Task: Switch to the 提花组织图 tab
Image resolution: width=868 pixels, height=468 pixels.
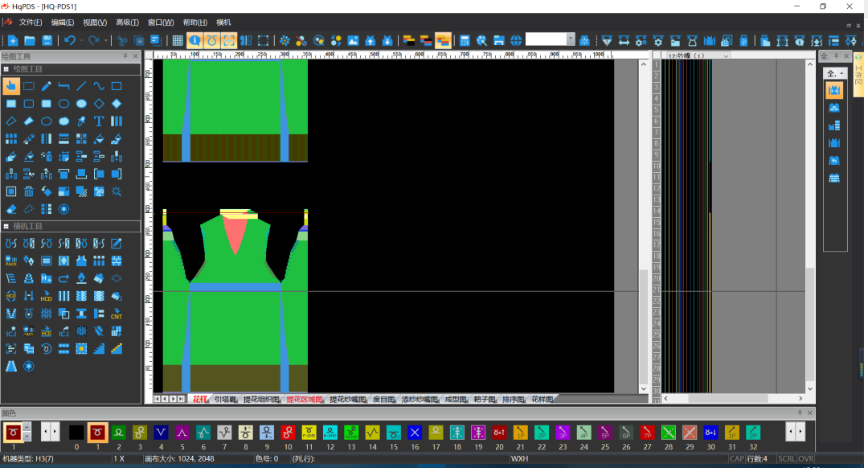Action: pos(261,400)
